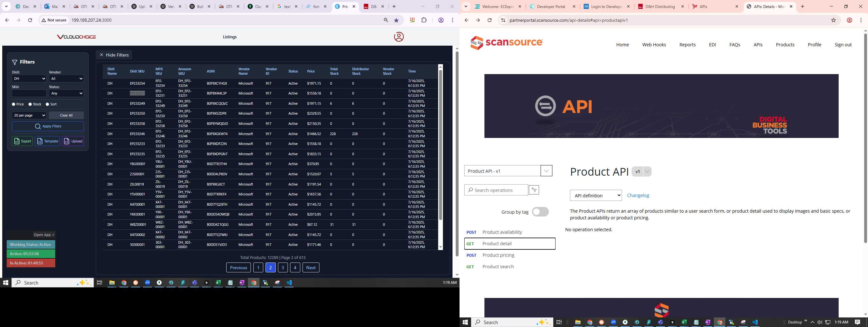Click the CloudChoice logo
Screen dimensions: 868x327
pyautogui.click(x=77, y=37)
